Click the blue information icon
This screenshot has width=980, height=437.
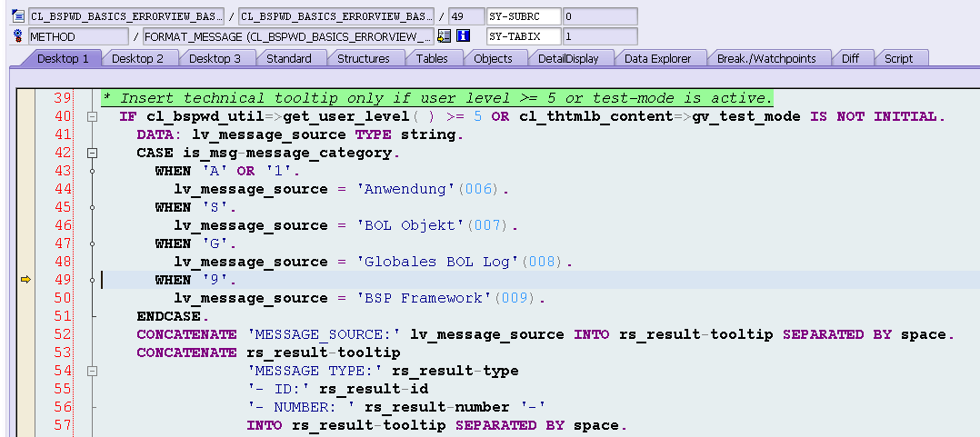click(463, 36)
